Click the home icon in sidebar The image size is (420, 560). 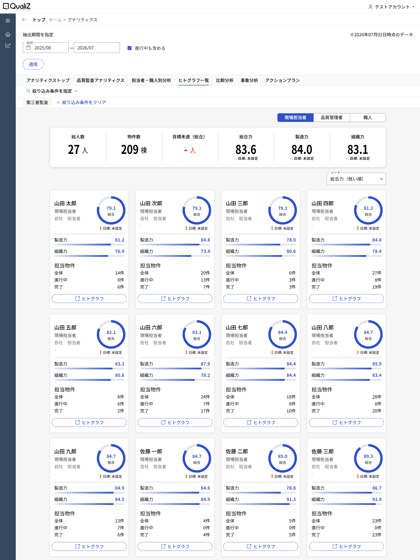(x=8, y=35)
